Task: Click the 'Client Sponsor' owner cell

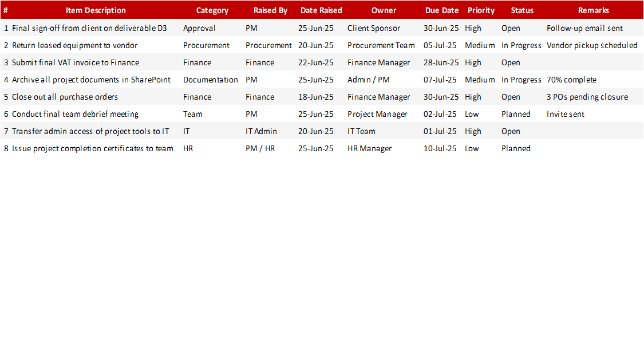Action: coord(374,29)
